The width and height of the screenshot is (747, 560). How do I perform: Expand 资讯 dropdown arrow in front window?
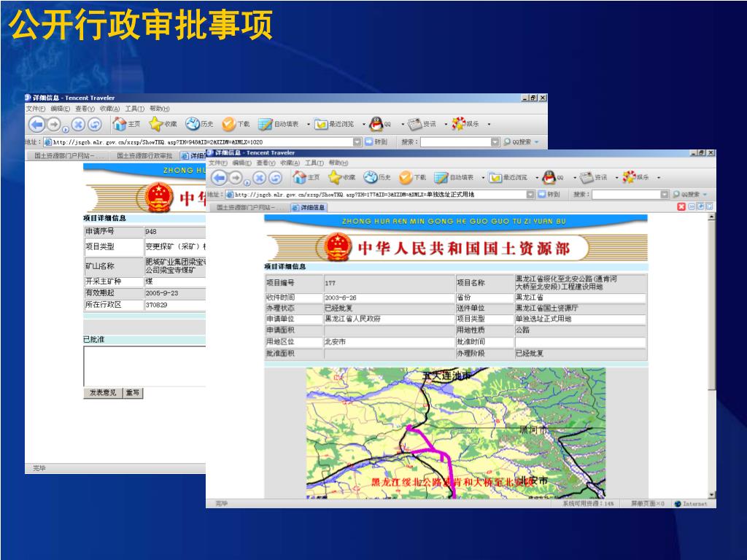[616, 178]
